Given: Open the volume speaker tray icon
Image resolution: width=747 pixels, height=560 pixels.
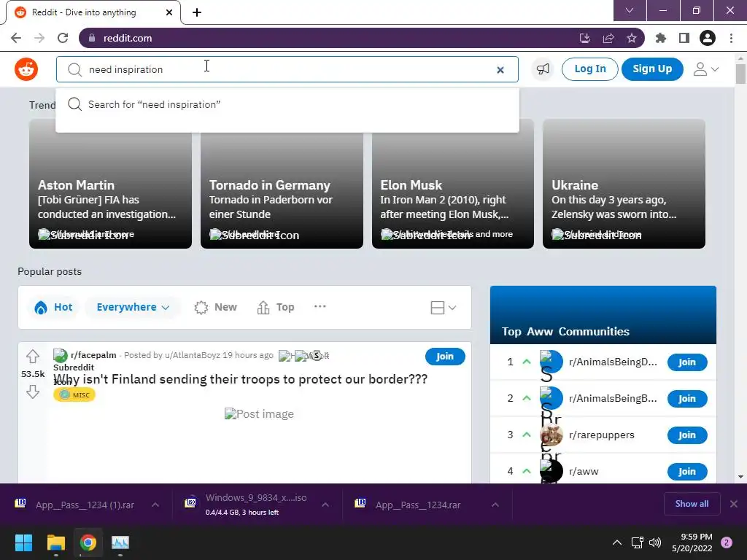Looking at the screenshot, I should 656,542.
